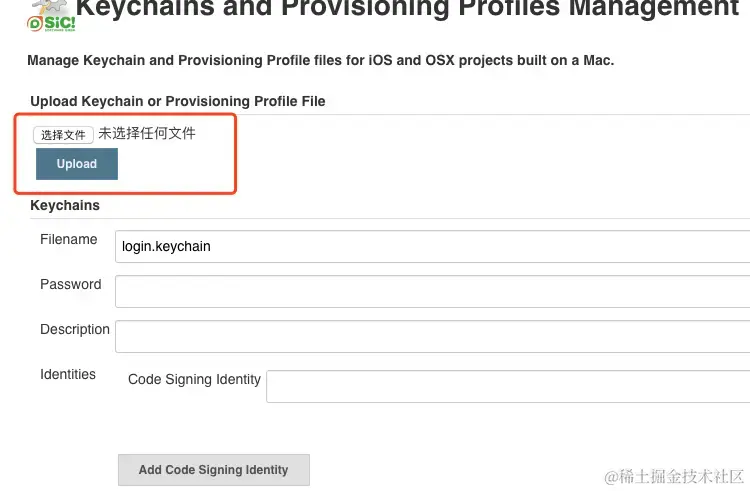The image size is (750, 491).
Task: Click the Keychains section heading
Action: coord(65,205)
